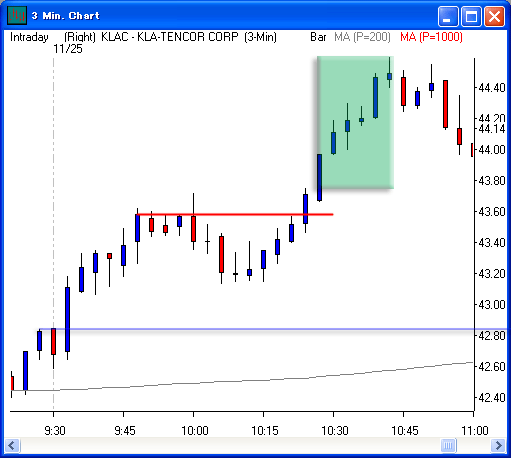This screenshot has width=511, height=458.
Task: Click the 43.20 price axis label
Action: [x=492, y=274]
